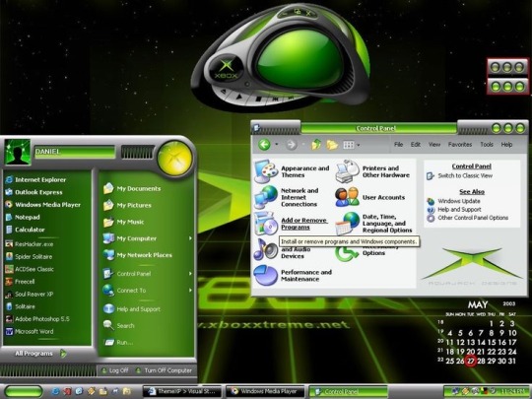Open Printers and Other Hardware category
The width and height of the screenshot is (532, 399).
coord(372,171)
